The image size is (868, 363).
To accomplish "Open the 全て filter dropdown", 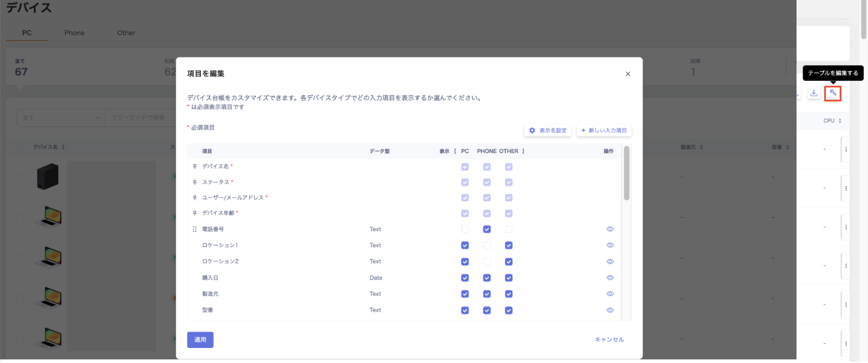I will pos(61,118).
